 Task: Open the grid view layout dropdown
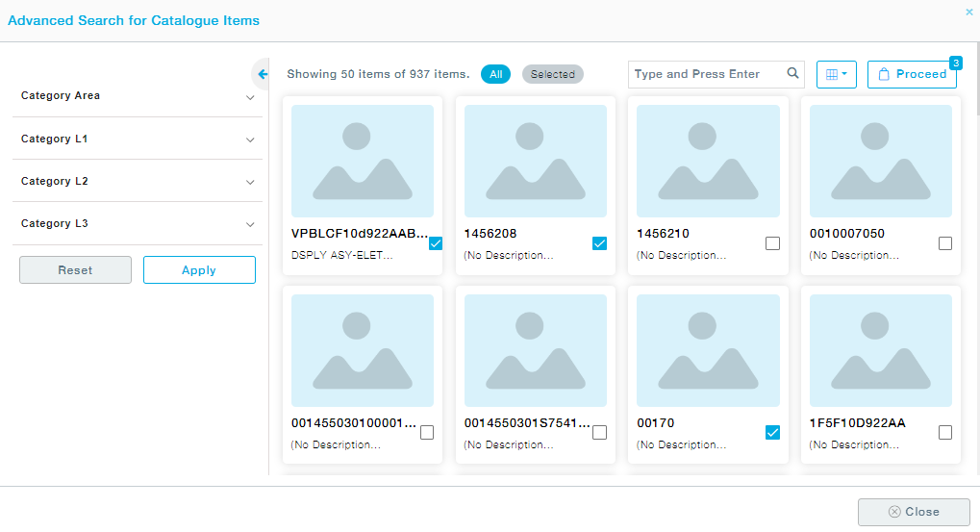pos(836,74)
